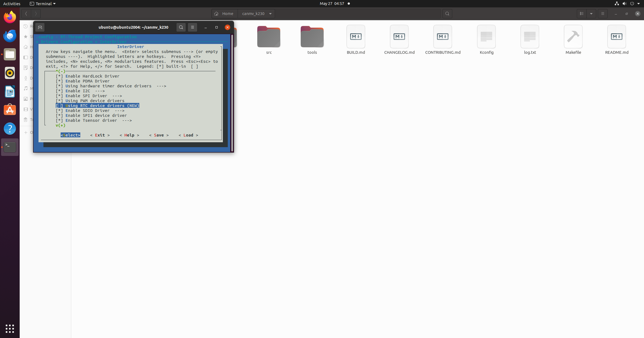Viewport: 644px width, 338px height.
Task: Toggle 'Using RTC device drivers (NEW)' option
Action: [x=97, y=105]
